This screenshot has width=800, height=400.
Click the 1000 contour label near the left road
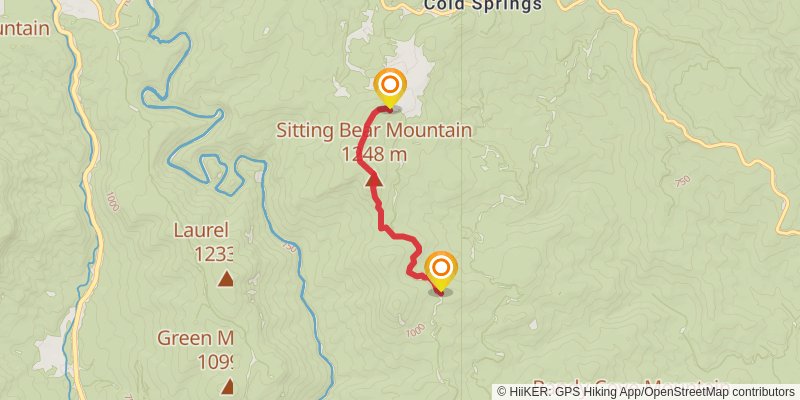pos(112,202)
